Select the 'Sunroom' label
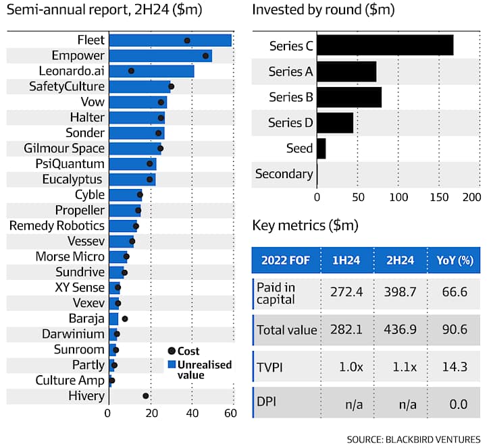This screenshot has width=491, height=448. 79,349
